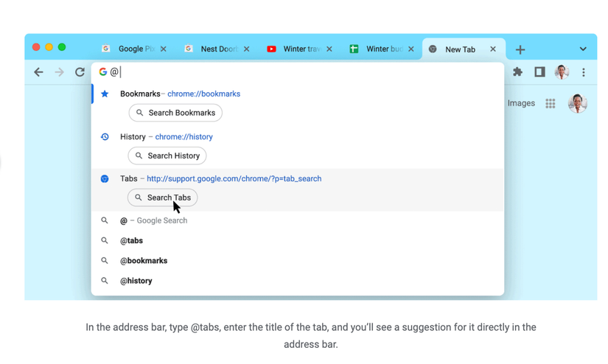Click the Search Tabs button
The width and height of the screenshot is (608, 364).
click(x=163, y=197)
